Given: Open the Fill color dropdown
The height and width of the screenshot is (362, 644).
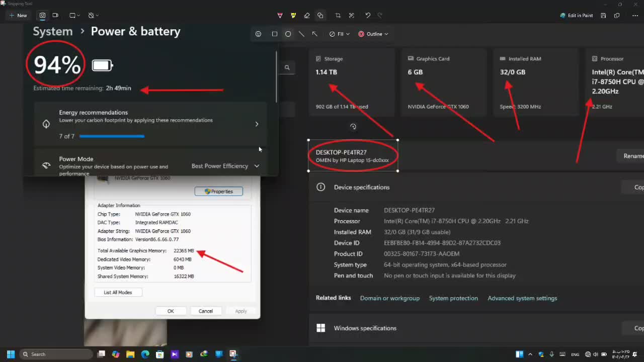Looking at the screenshot, I should [340, 34].
